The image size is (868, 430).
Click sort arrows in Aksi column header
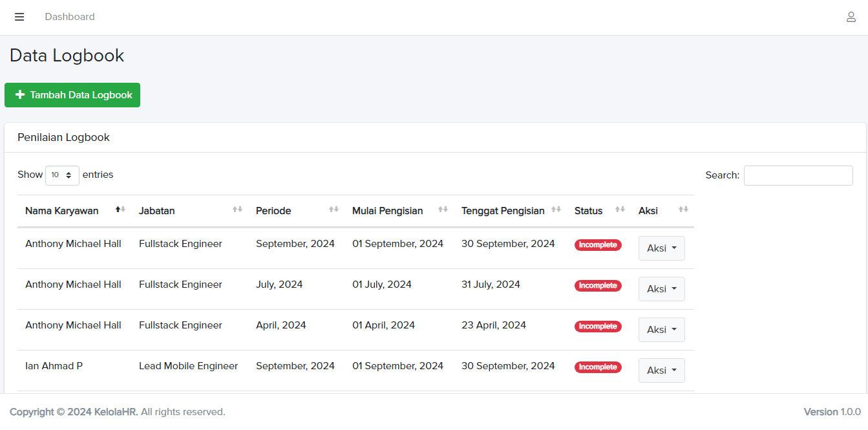[683, 210]
